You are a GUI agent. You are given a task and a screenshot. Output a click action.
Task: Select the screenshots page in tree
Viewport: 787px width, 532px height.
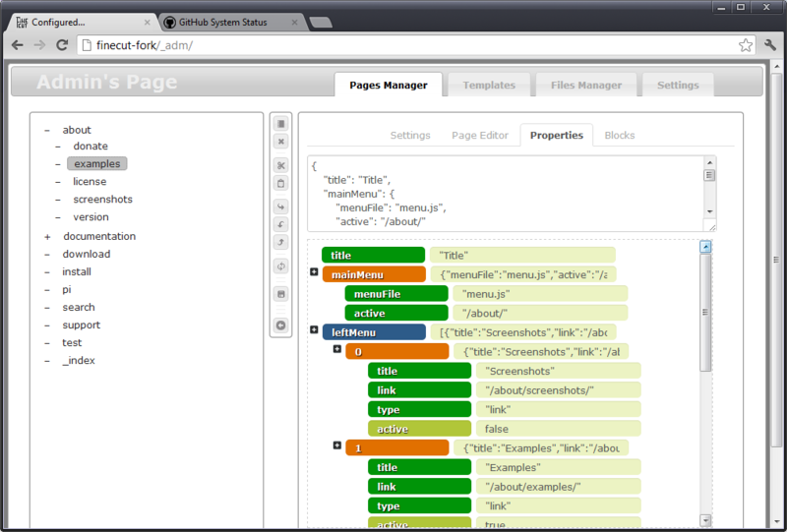click(x=103, y=200)
